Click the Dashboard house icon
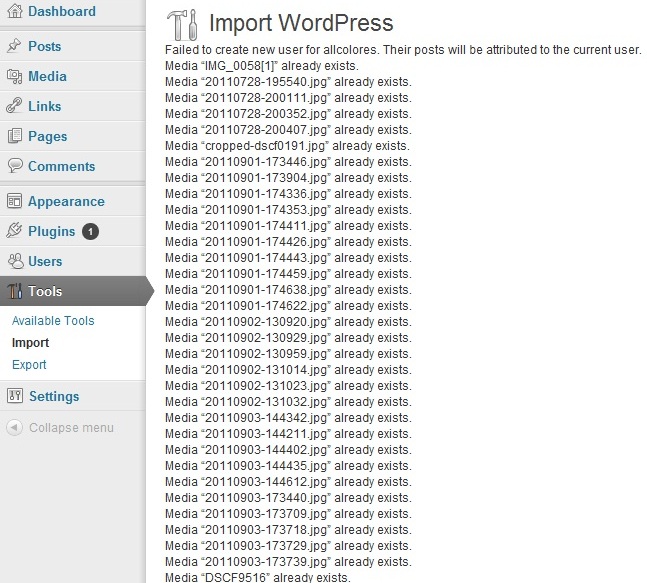 tap(15, 11)
